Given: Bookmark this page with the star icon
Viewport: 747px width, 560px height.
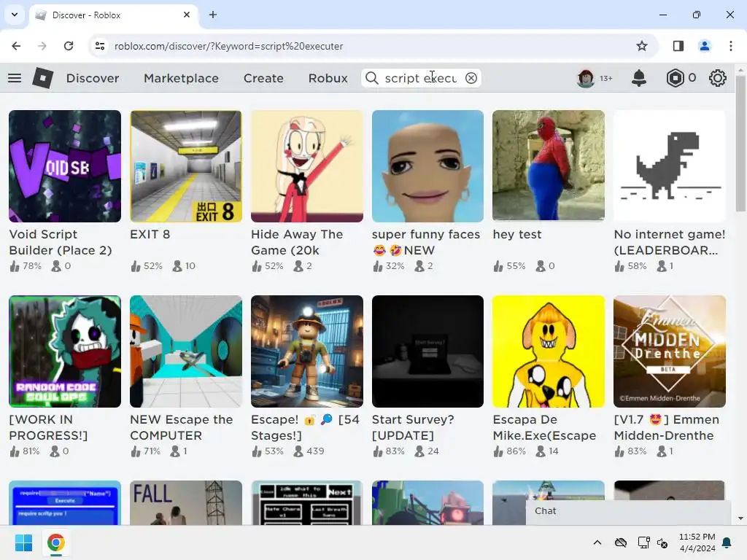Looking at the screenshot, I should (642, 46).
